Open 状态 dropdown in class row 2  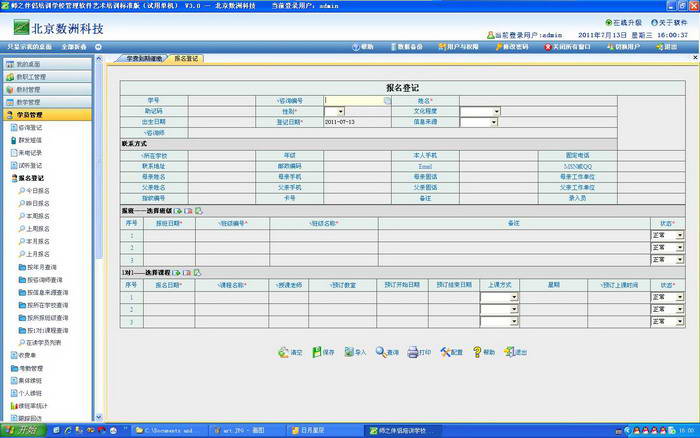tap(679, 247)
